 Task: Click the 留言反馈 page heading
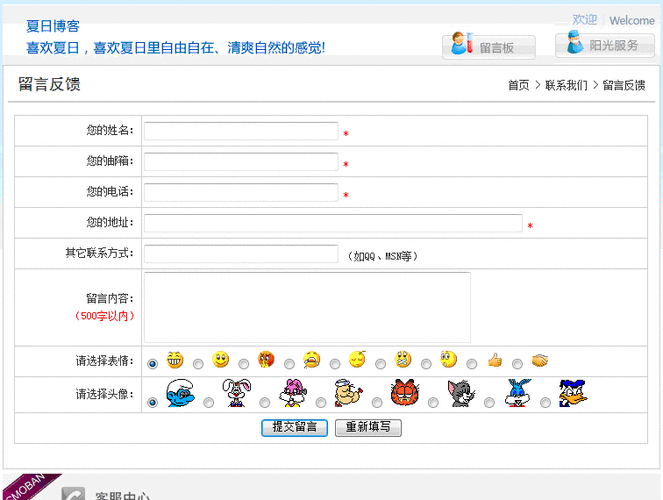click(49, 84)
